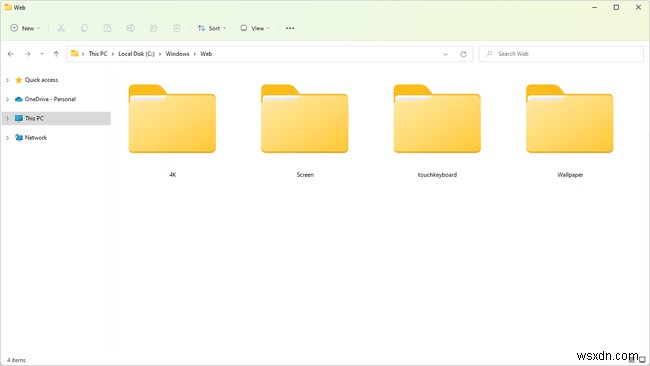Click the Cut scissors icon

pos(61,28)
